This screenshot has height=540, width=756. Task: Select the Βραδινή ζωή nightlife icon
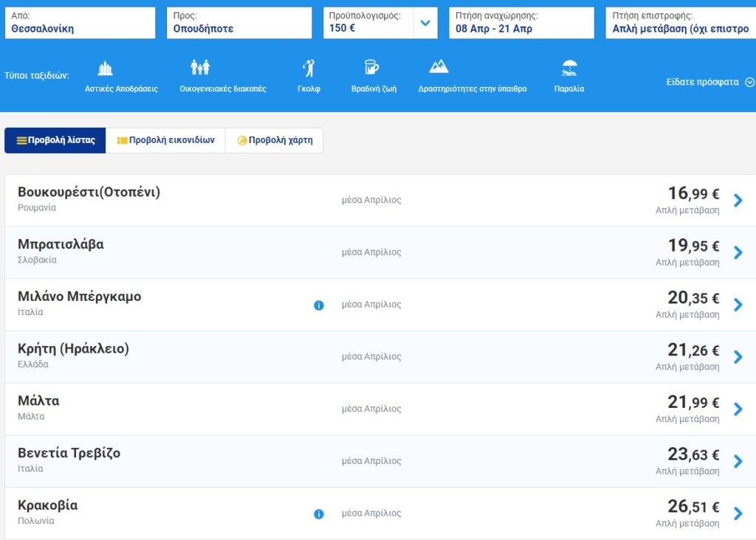(371, 68)
